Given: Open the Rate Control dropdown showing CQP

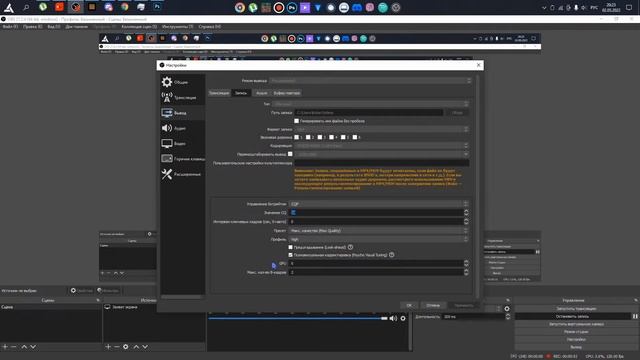Looking at the screenshot, I should tap(379, 204).
